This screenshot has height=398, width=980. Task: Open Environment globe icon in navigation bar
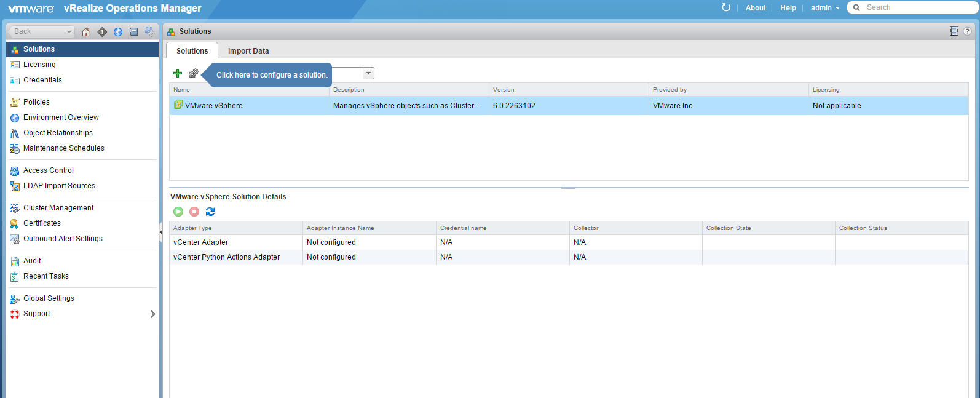[x=118, y=32]
